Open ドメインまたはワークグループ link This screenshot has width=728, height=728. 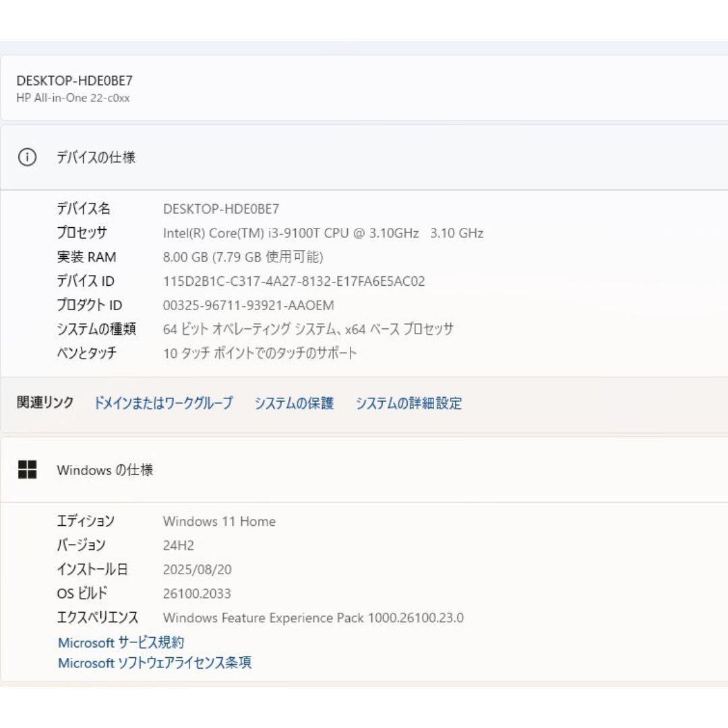[x=163, y=403]
